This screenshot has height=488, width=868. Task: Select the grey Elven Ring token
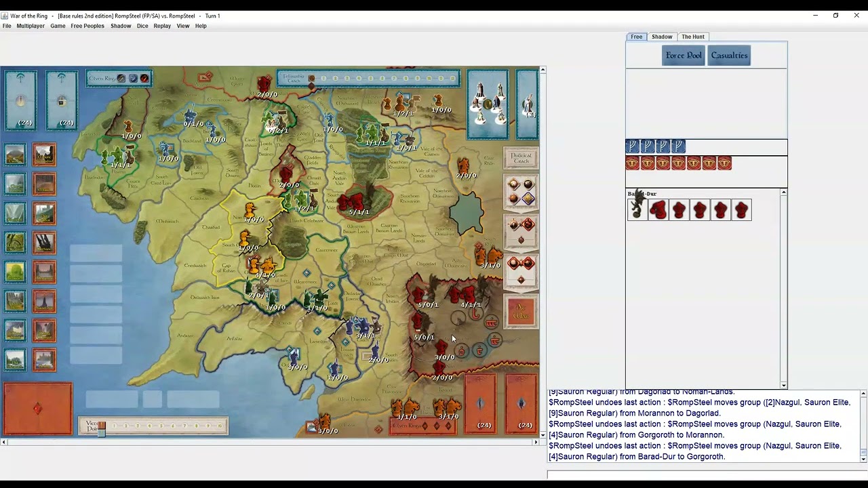(x=121, y=79)
